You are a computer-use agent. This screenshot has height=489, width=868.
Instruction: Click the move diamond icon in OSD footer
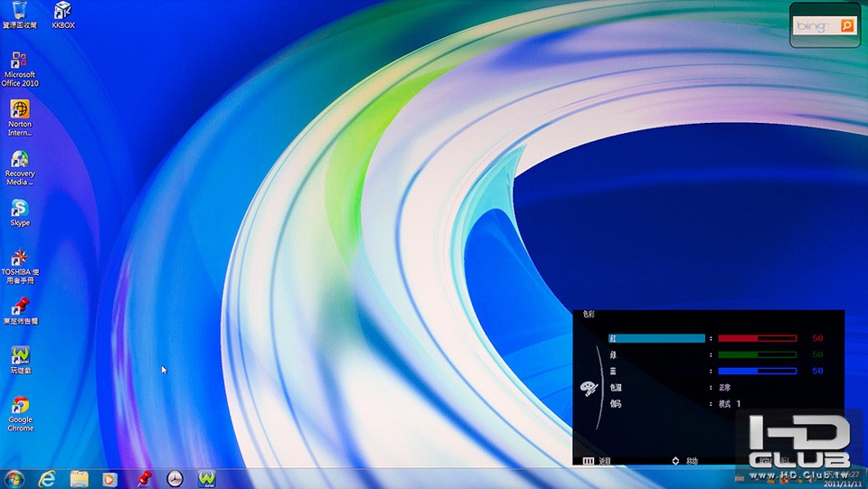click(675, 461)
